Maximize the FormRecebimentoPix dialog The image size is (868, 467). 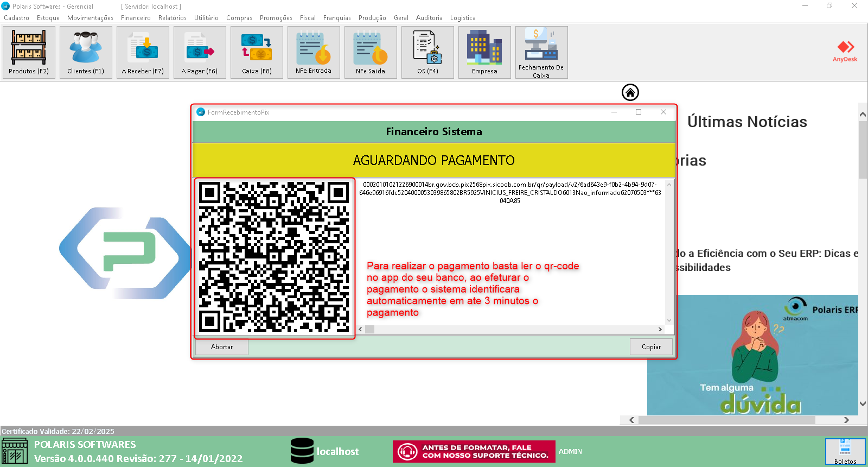(x=639, y=112)
